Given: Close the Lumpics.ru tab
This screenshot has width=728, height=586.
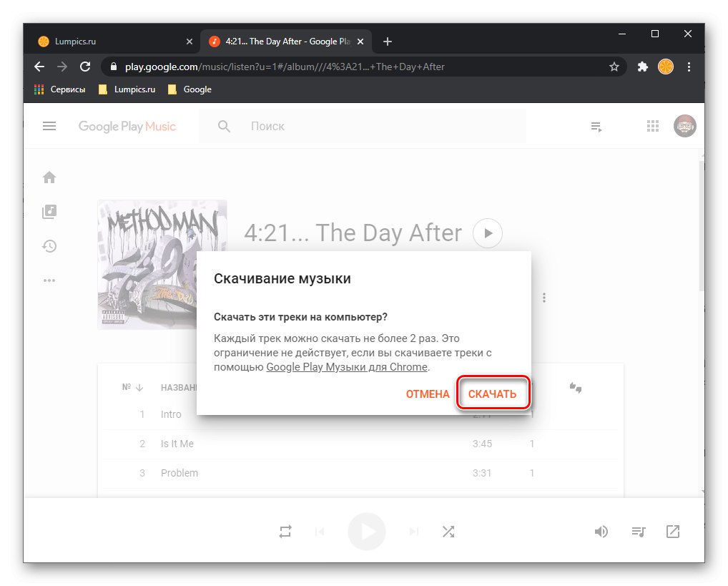Looking at the screenshot, I should [x=190, y=41].
